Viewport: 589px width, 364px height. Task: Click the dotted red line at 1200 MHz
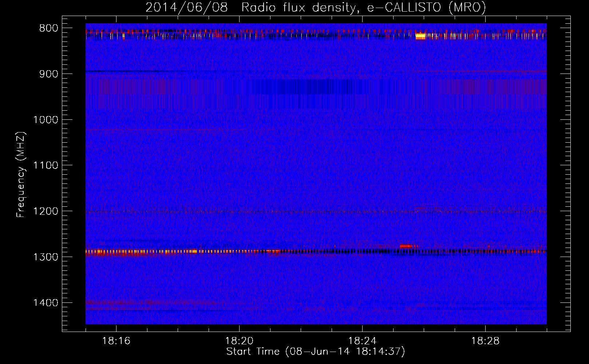coord(316,211)
